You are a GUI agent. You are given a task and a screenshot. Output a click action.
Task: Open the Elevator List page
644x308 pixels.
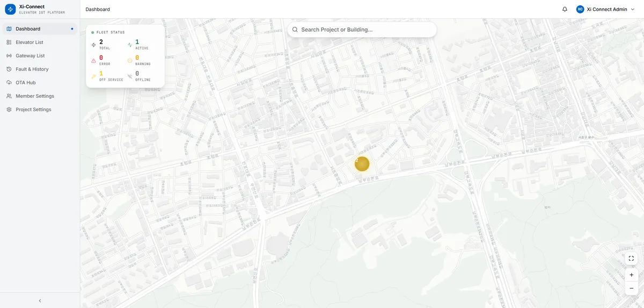point(30,42)
